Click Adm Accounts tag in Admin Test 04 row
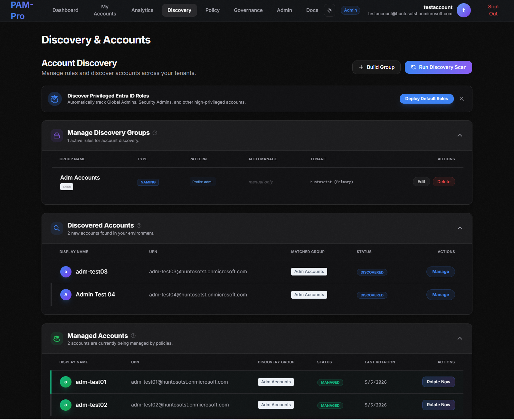514x420 pixels. pyautogui.click(x=309, y=295)
